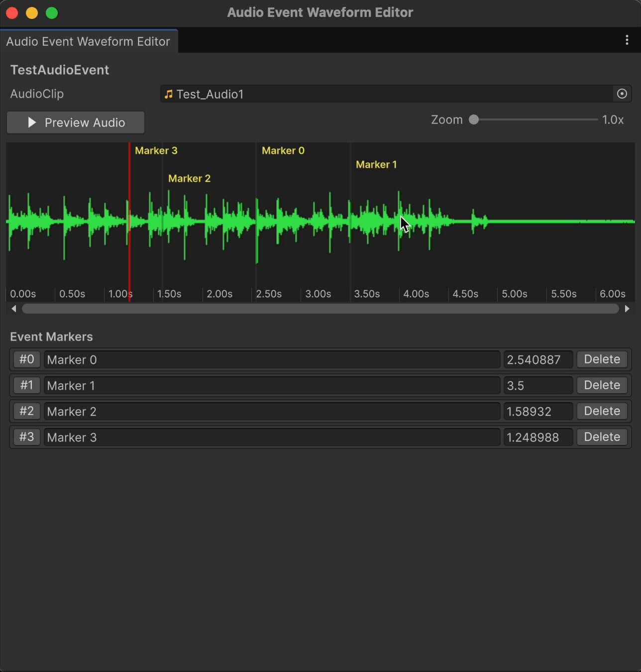641x672 pixels.
Task: Edit the Marker 0 name field
Action: (x=272, y=359)
